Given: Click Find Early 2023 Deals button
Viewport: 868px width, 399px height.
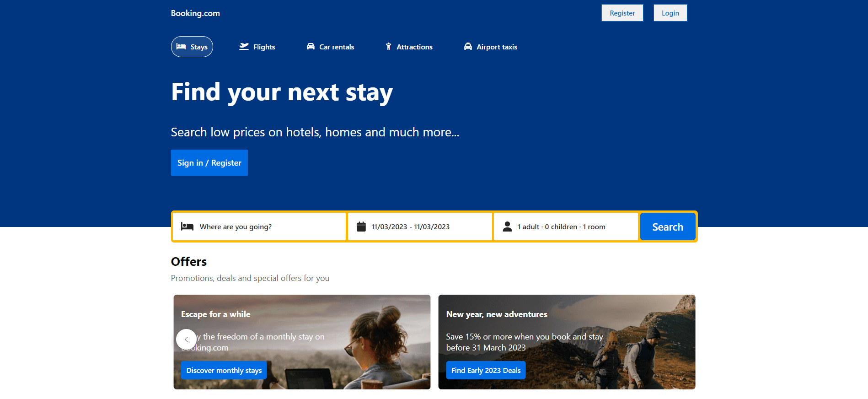Looking at the screenshot, I should coord(486,370).
